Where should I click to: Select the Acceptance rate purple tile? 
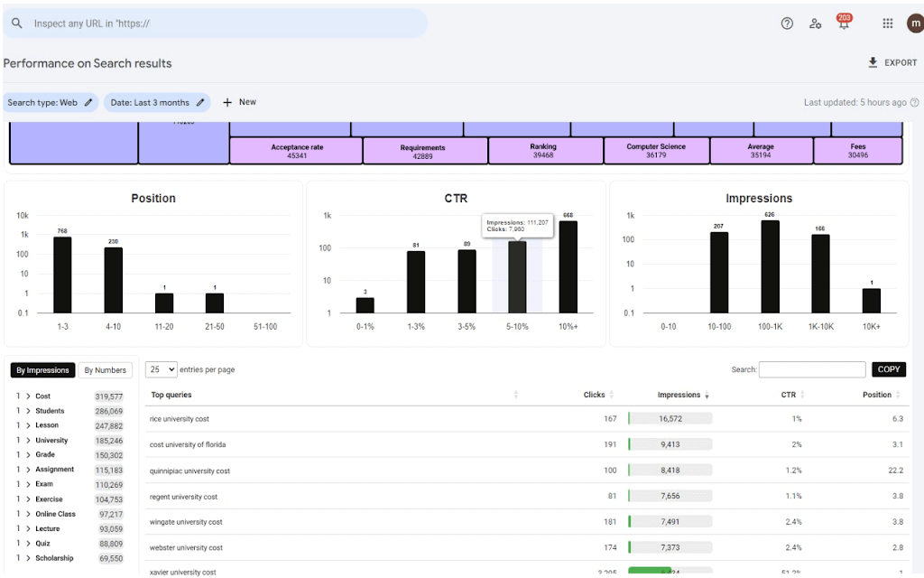(x=297, y=151)
